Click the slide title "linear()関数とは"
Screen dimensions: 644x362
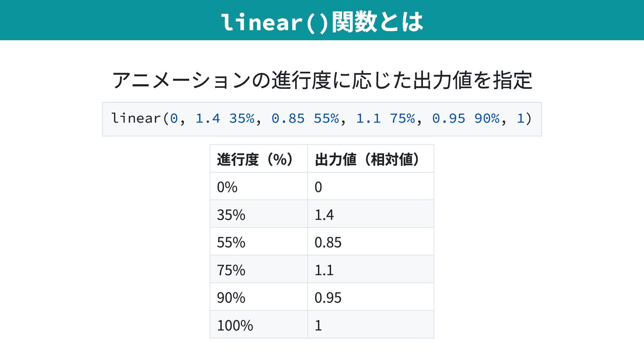coord(322,22)
